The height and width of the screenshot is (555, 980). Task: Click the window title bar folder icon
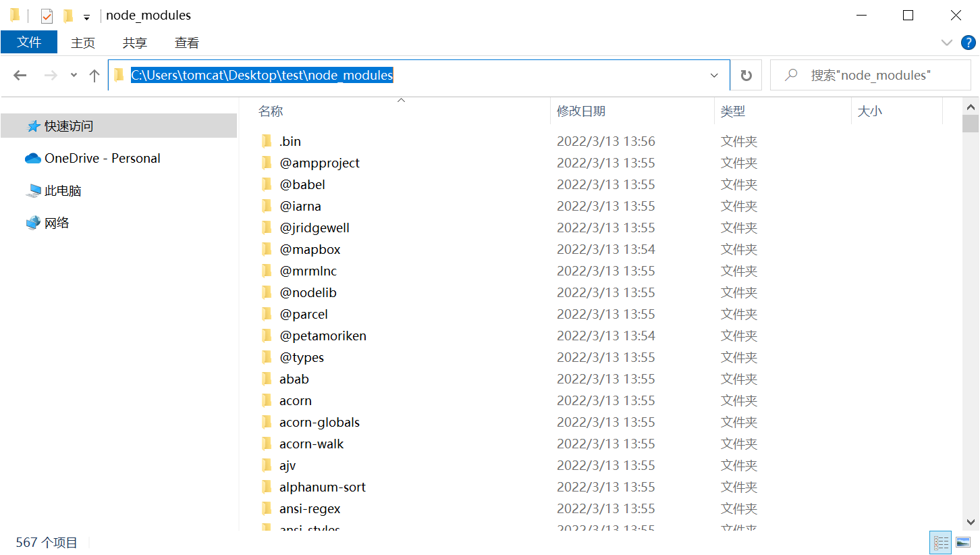15,15
